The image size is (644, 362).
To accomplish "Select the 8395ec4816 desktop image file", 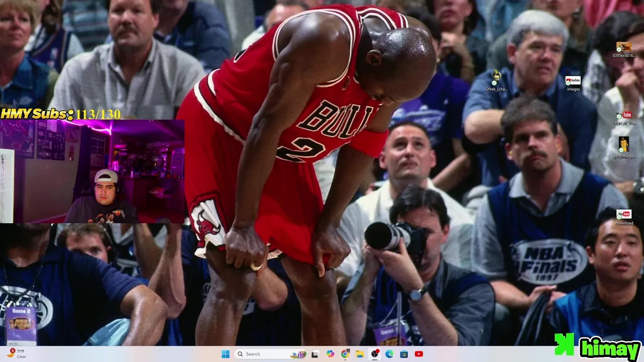I will (624, 50).
